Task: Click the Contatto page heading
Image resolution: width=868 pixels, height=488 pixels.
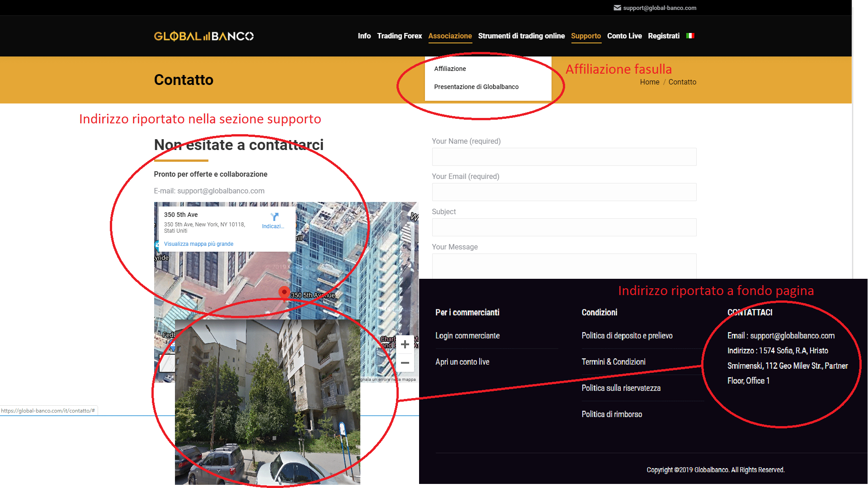Action: click(184, 80)
